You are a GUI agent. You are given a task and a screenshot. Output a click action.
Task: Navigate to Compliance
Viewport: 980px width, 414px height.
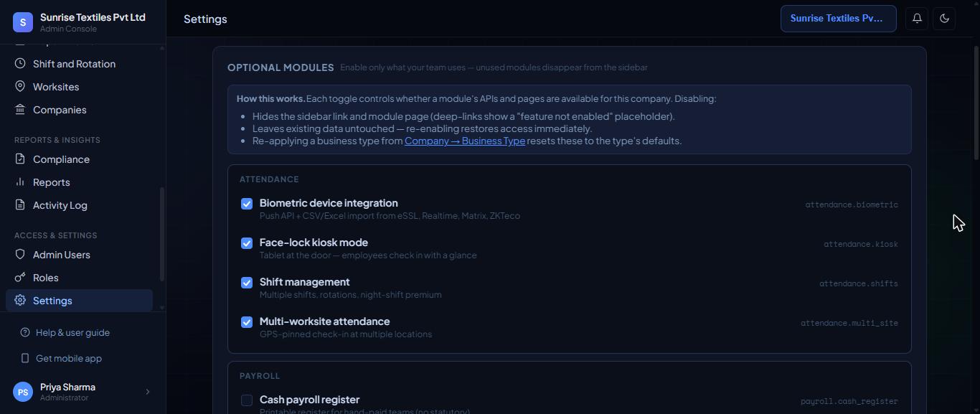pyautogui.click(x=79, y=159)
